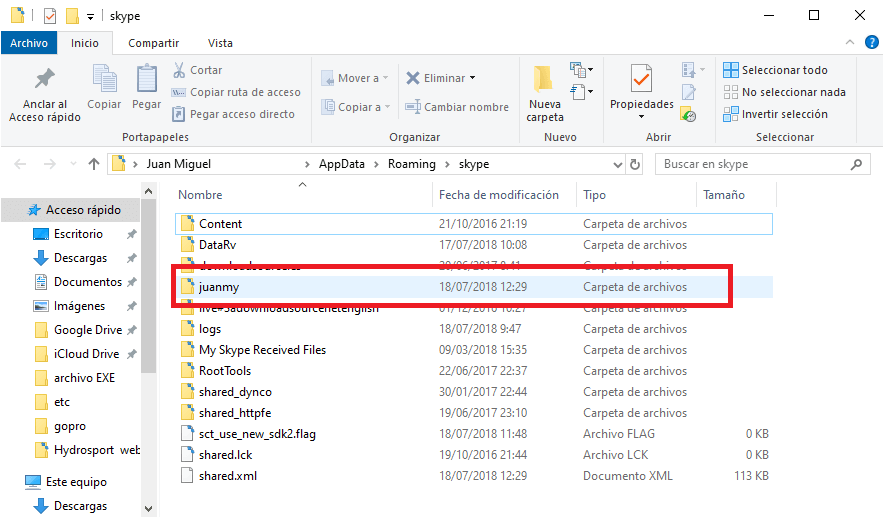Select the Content folder
This screenshot has height=518, width=884.
pyautogui.click(x=474, y=224)
